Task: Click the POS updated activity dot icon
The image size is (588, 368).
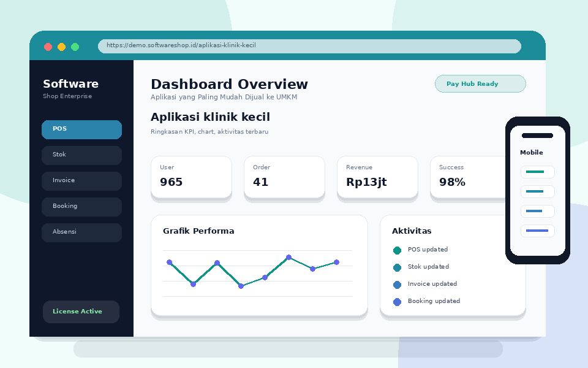Action: coord(397,250)
